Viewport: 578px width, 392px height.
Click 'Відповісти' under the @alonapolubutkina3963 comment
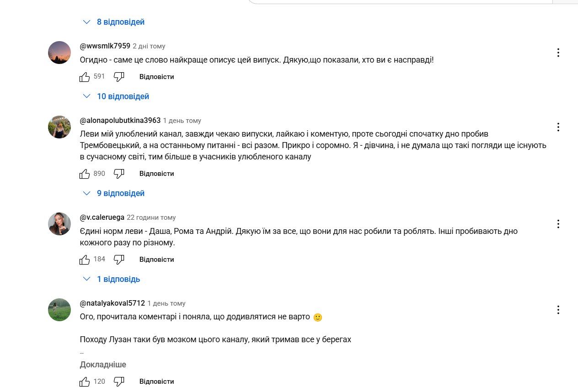(156, 174)
